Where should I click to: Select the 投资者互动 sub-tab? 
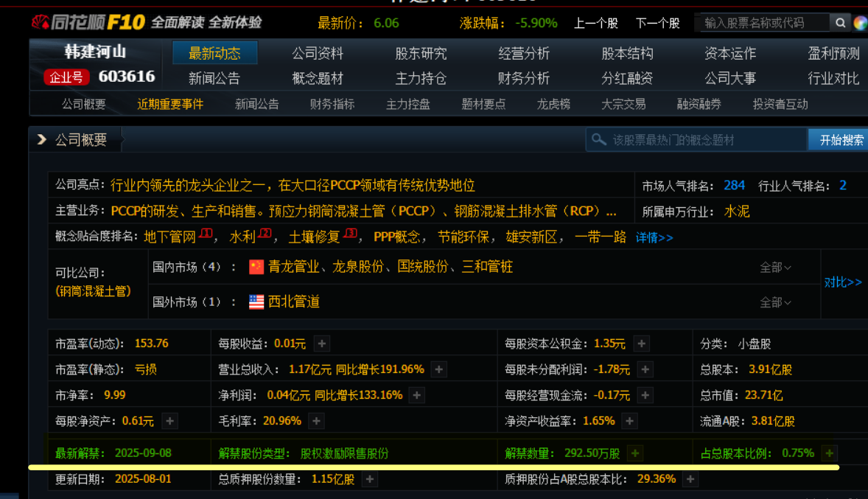(x=780, y=104)
